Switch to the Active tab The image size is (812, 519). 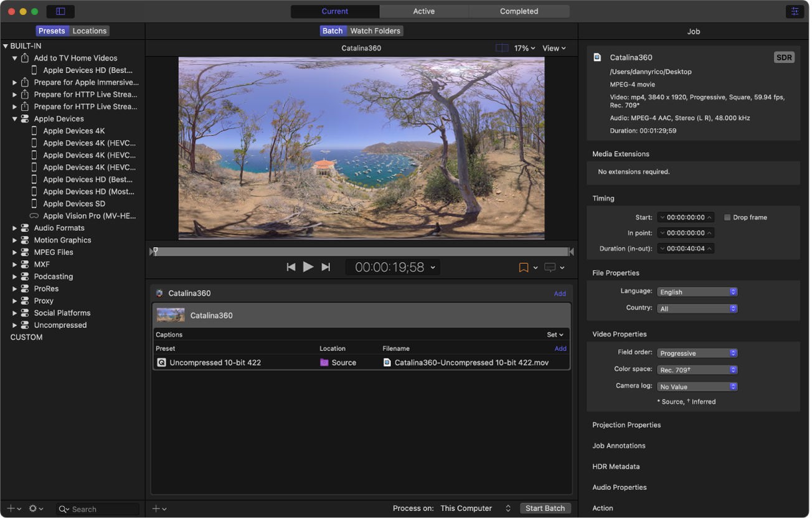click(x=423, y=11)
